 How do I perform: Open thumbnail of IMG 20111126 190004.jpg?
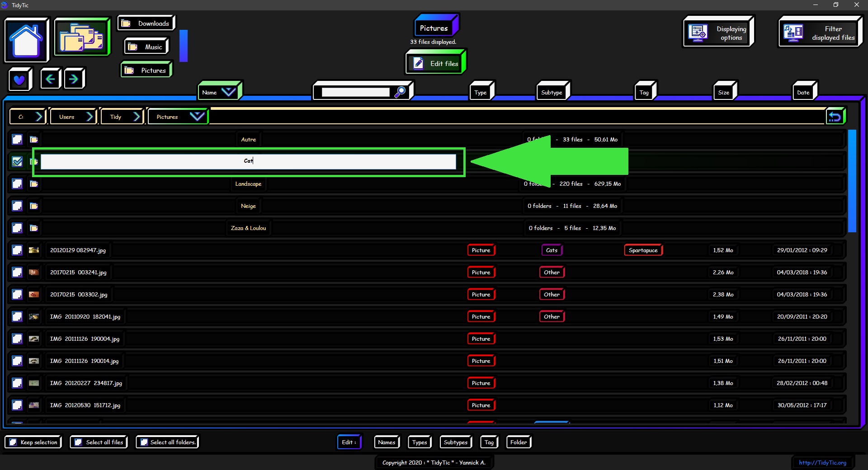coord(34,338)
